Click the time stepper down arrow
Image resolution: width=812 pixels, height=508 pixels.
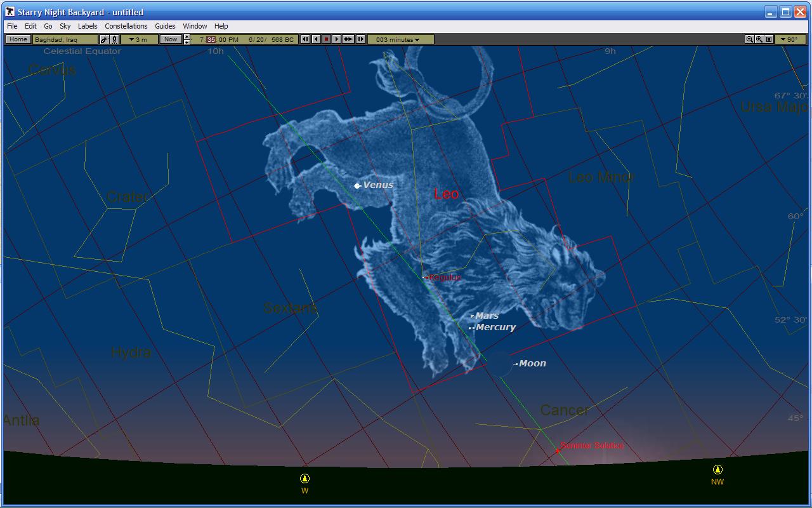tap(187, 42)
